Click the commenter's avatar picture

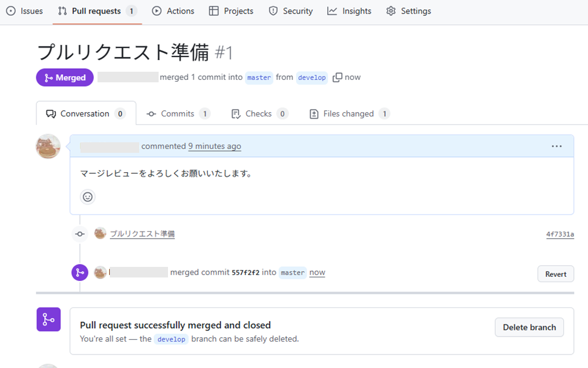[x=48, y=146]
